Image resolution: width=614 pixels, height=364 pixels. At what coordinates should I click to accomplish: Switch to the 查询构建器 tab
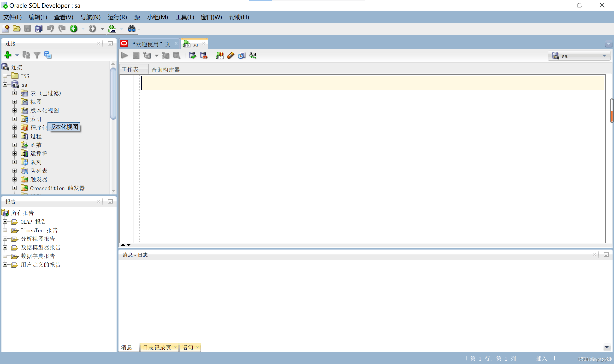coord(165,70)
